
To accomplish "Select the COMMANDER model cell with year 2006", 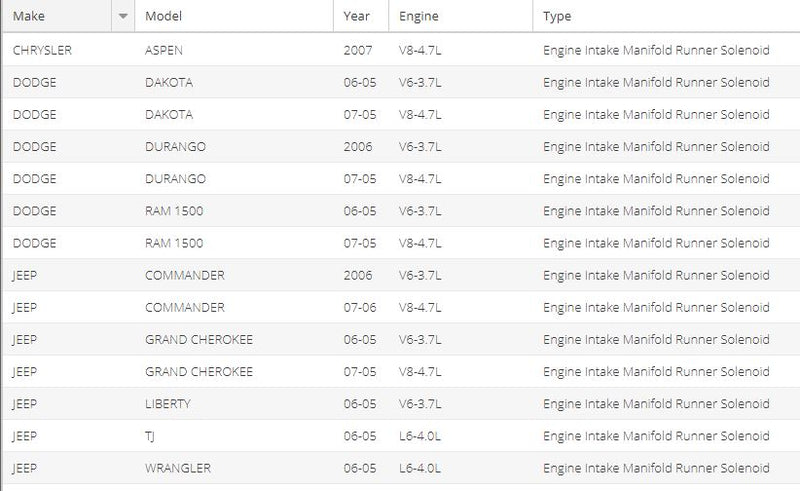I will [185, 275].
